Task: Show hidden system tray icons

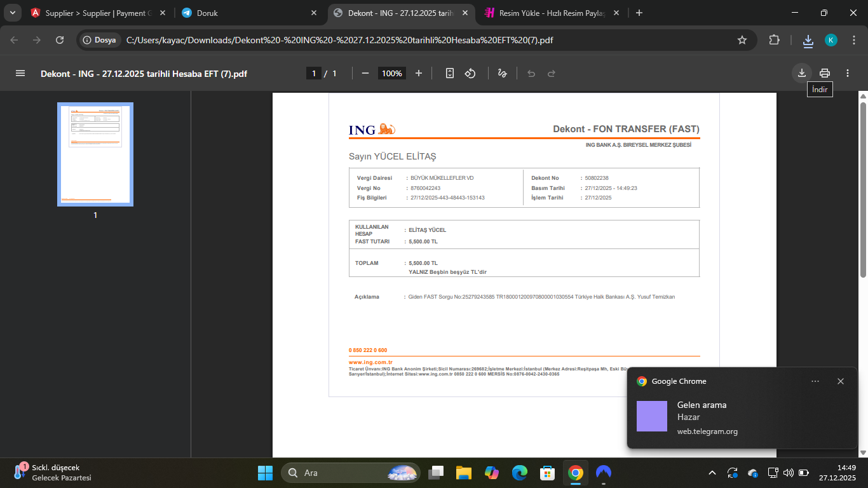Action: pyautogui.click(x=712, y=473)
